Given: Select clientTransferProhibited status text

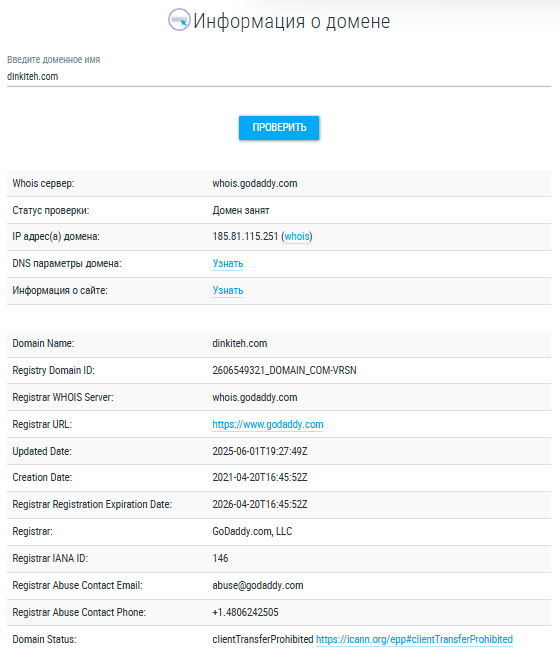Looking at the screenshot, I should 263,639.
